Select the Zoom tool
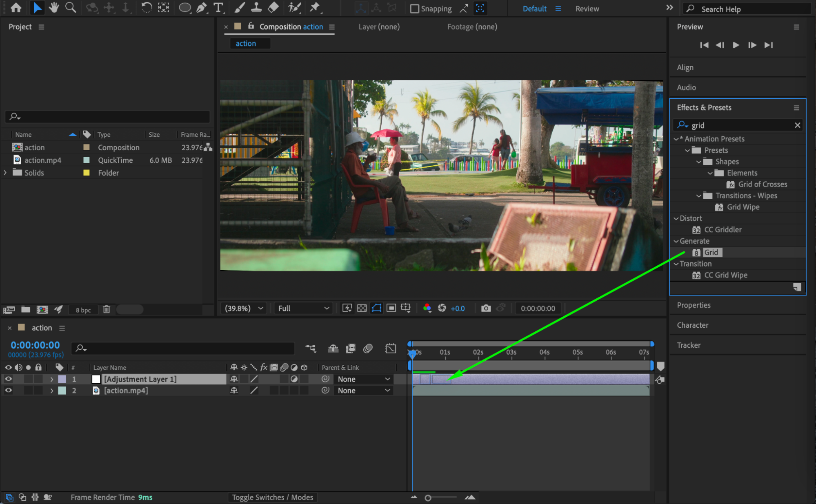Viewport: 816px width, 504px height. click(x=71, y=7)
